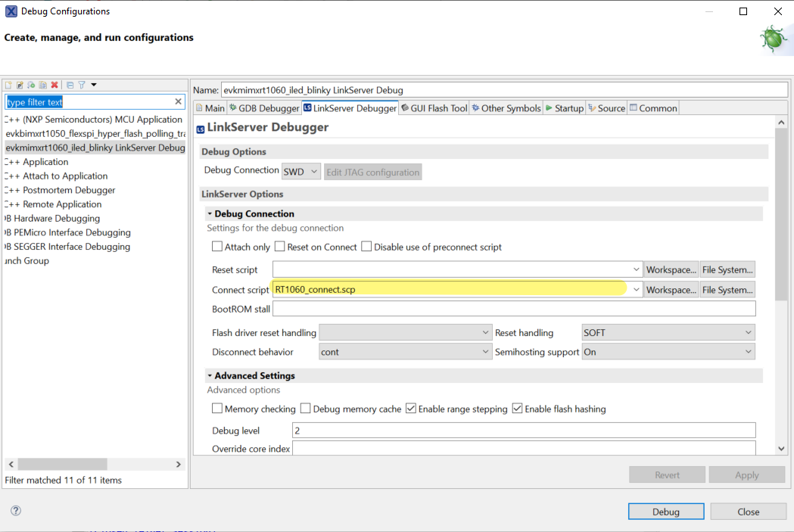The image size is (794, 532).
Task: Open the Reset handling SOFT dropdown
Action: (668, 332)
